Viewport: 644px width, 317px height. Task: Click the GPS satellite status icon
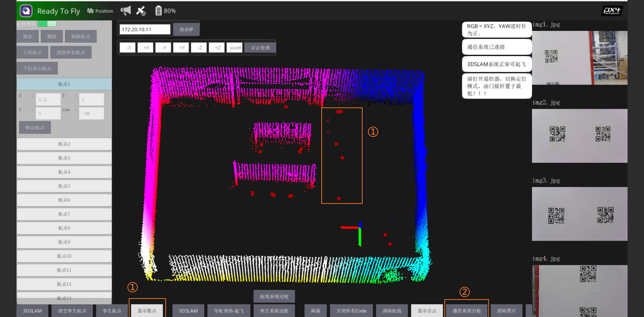[x=141, y=11]
